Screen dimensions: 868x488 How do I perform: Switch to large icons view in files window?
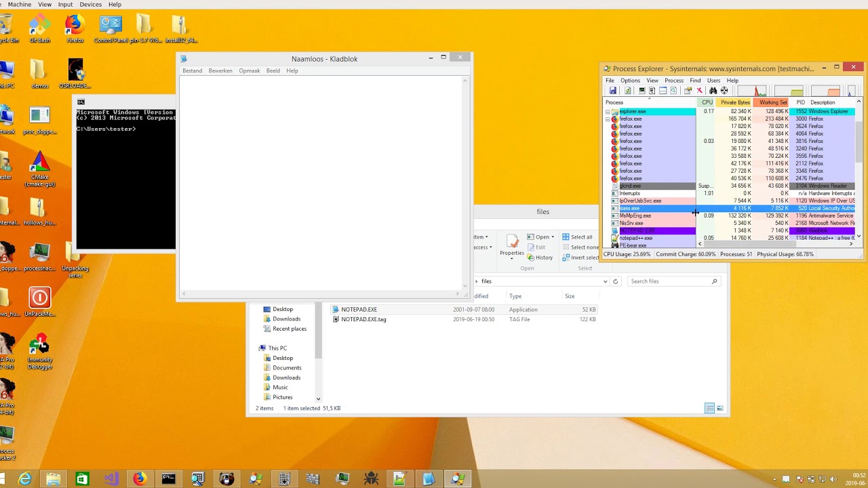point(720,408)
